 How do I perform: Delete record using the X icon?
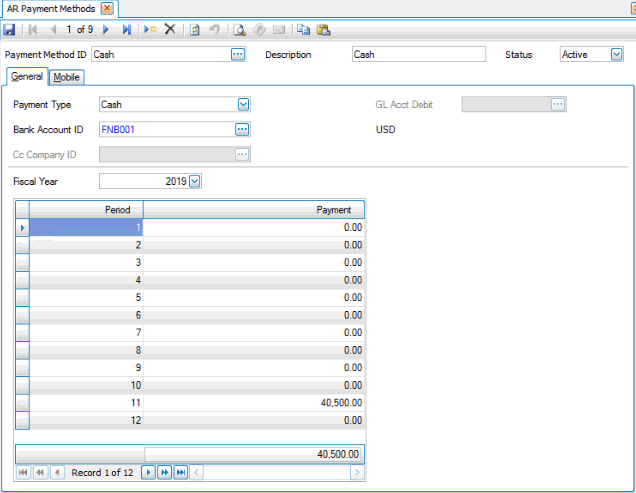[170, 30]
